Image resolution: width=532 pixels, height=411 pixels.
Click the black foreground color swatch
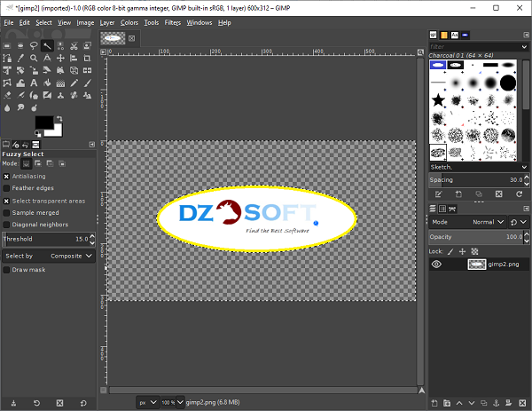click(x=44, y=123)
